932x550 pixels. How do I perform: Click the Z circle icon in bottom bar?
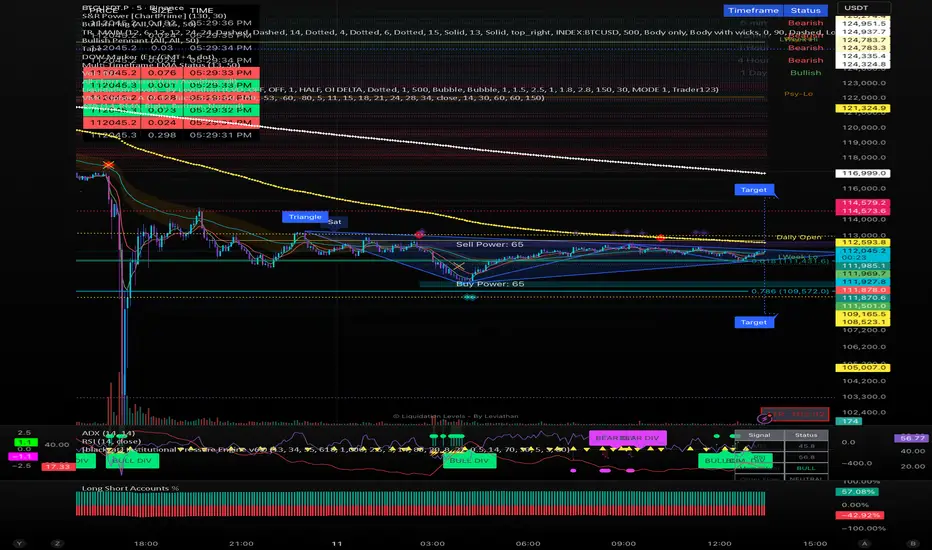[x=57, y=543]
